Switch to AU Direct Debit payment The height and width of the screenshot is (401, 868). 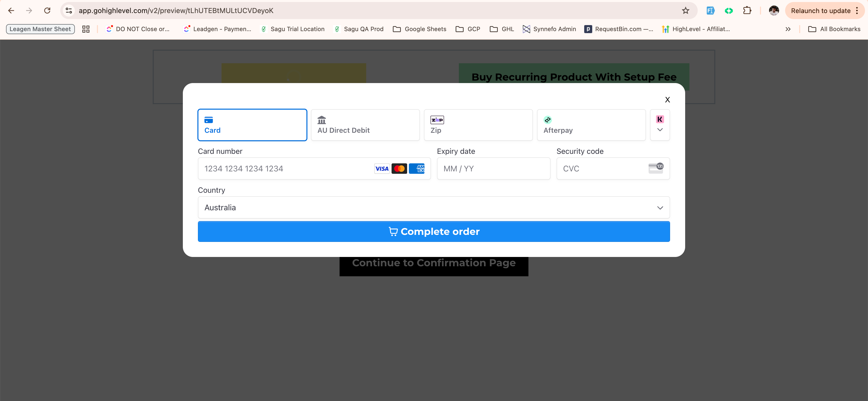pos(365,125)
